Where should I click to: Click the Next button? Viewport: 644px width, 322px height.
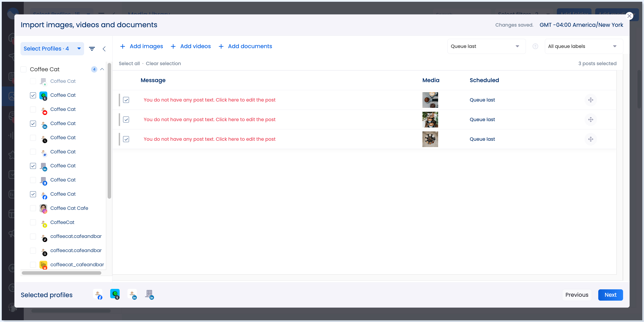point(610,295)
